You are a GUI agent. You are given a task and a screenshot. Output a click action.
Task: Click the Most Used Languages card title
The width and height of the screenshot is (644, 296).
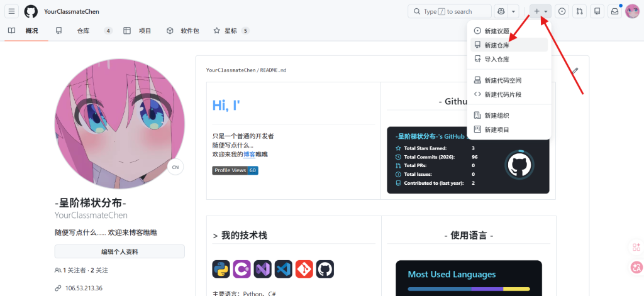pos(452,274)
